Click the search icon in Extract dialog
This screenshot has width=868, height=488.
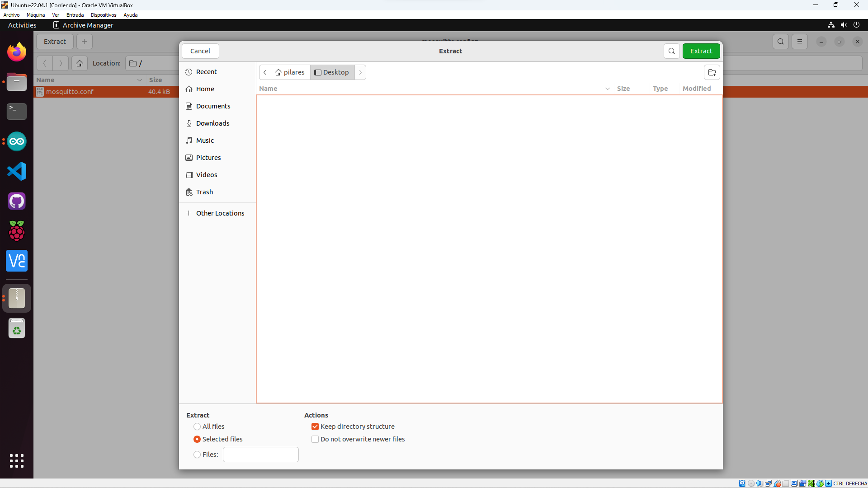click(671, 51)
